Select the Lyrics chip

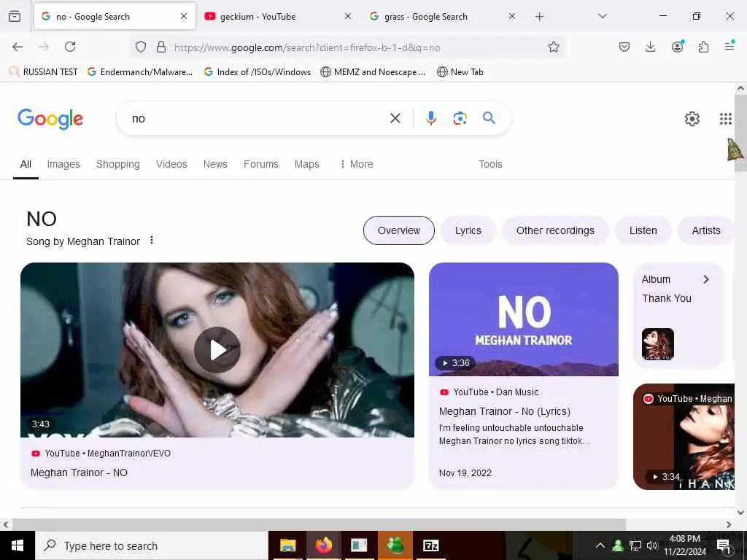pos(468,230)
